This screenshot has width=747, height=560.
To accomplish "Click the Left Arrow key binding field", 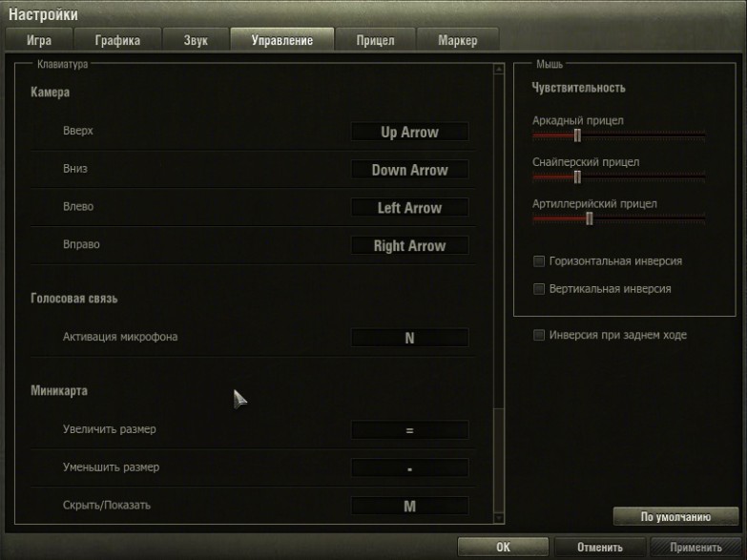I will point(409,208).
